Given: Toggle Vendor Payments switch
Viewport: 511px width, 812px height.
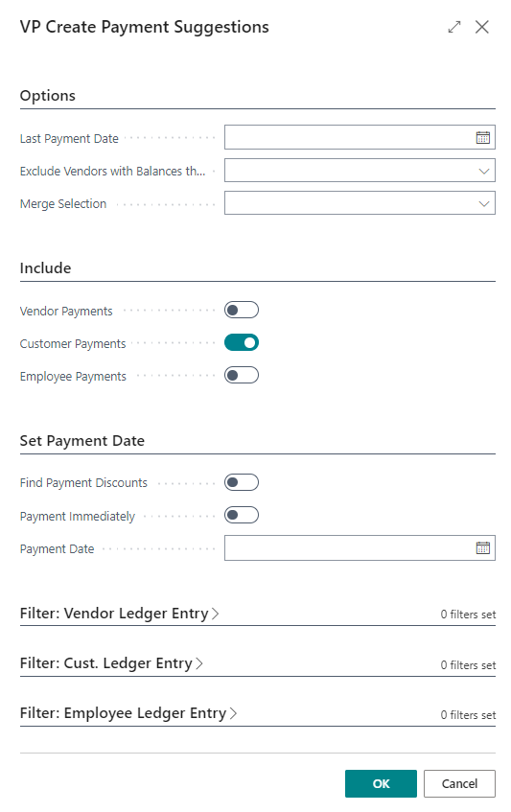Looking at the screenshot, I should pos(242,311).
